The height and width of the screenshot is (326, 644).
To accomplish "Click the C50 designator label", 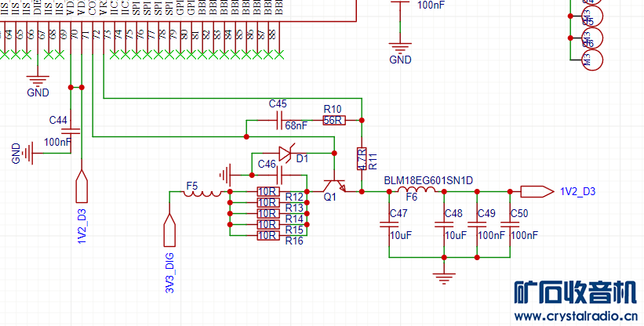I will (519, 214).
